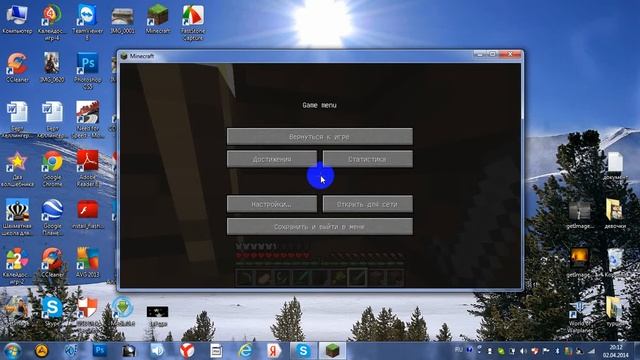Select the getimage thumbnail with fire picture
Viewport: 640px width, 360px height.
pyautogui.click(x=580, y=262)
